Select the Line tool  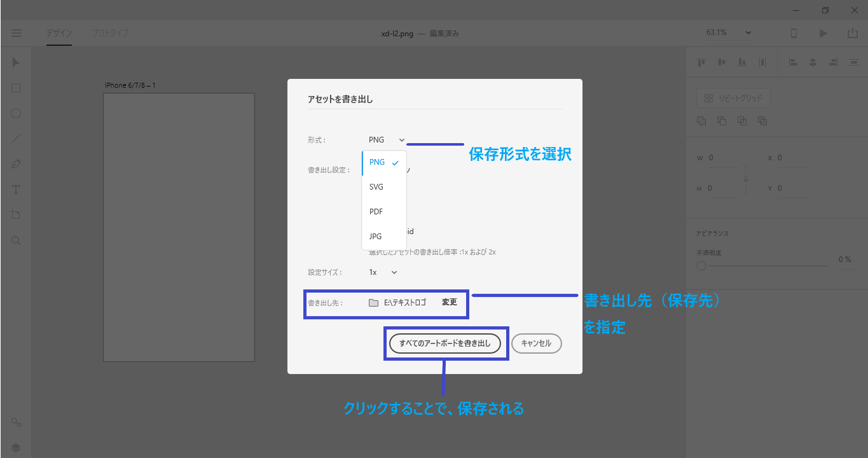point(16,139)
